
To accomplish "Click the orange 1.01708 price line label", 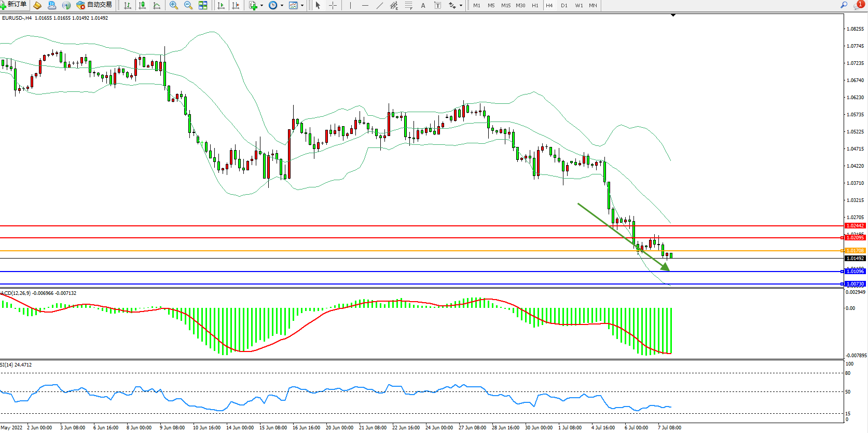I will [855, 251].
